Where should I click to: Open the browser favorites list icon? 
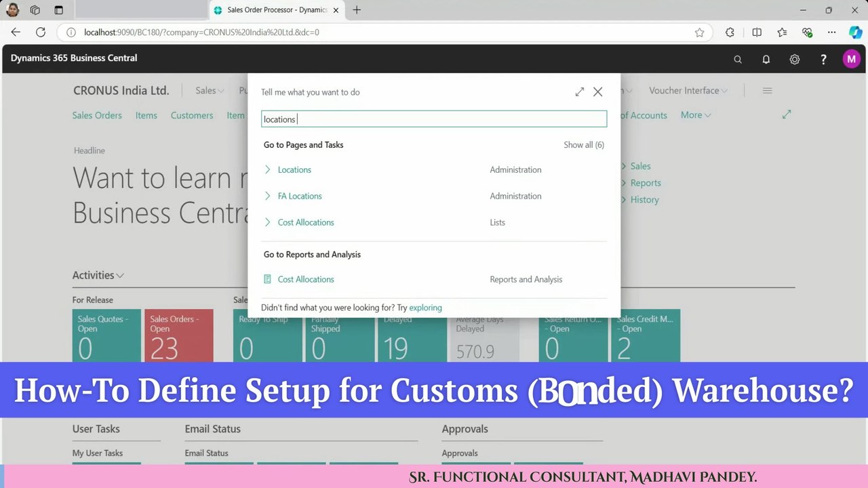(x=782, y=32)
